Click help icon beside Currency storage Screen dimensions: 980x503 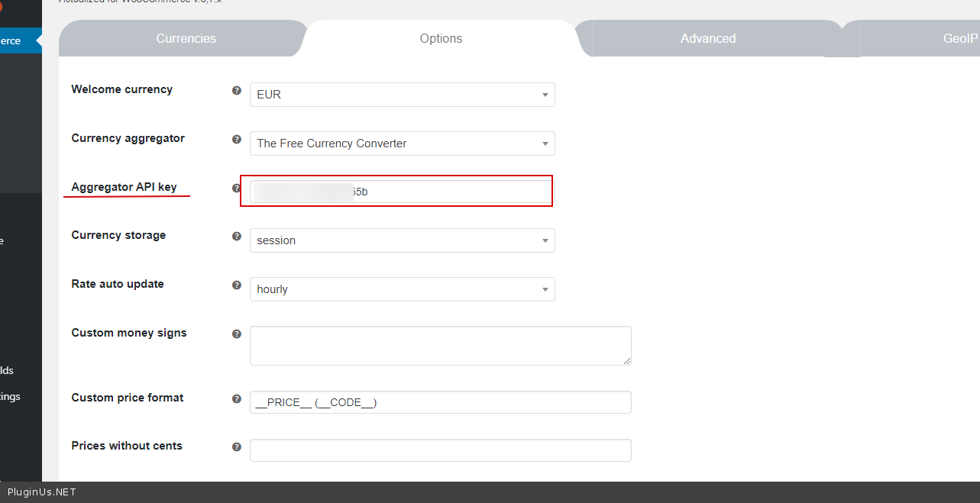(x=237, y=236)
